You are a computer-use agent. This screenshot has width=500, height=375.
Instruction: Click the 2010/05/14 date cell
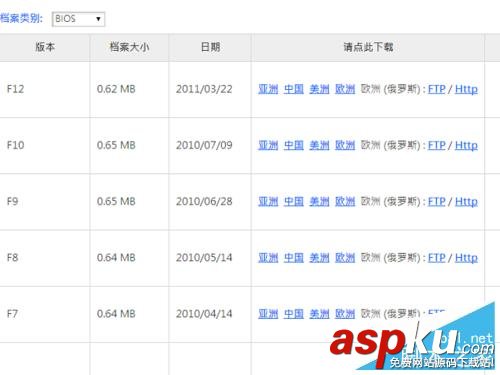pos(210,258)
